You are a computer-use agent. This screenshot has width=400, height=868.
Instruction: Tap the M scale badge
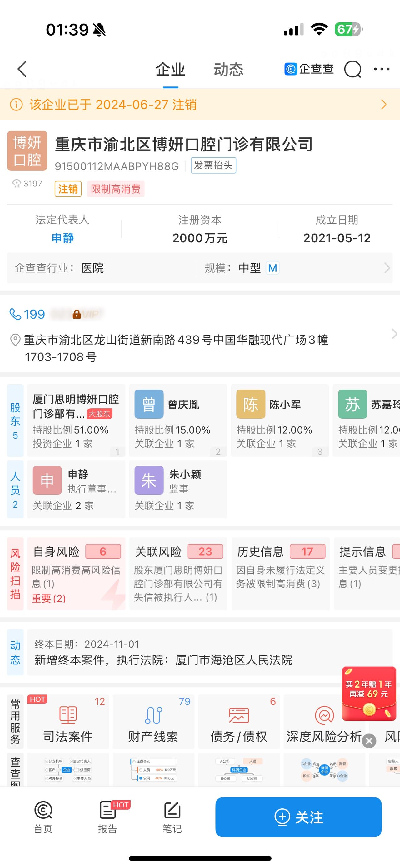coord(272,268)
